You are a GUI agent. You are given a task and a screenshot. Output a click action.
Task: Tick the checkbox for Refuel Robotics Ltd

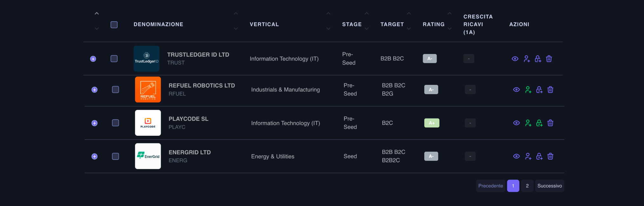[116, 90]
